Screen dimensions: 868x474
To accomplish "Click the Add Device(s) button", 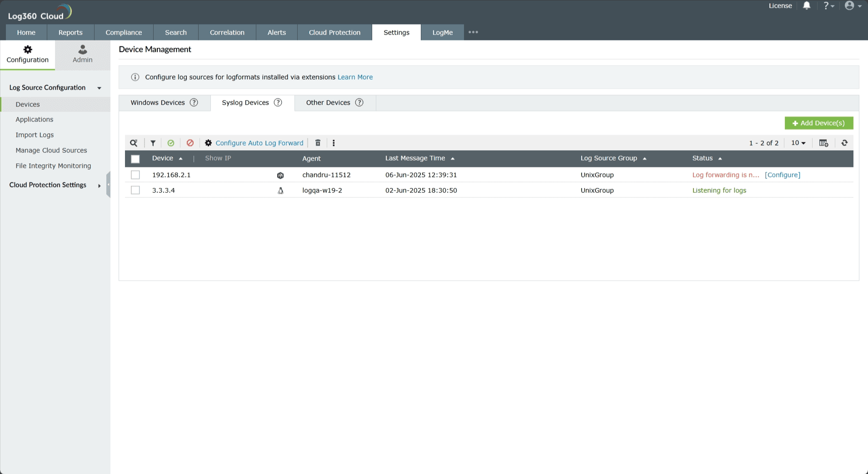I will 819,123.
